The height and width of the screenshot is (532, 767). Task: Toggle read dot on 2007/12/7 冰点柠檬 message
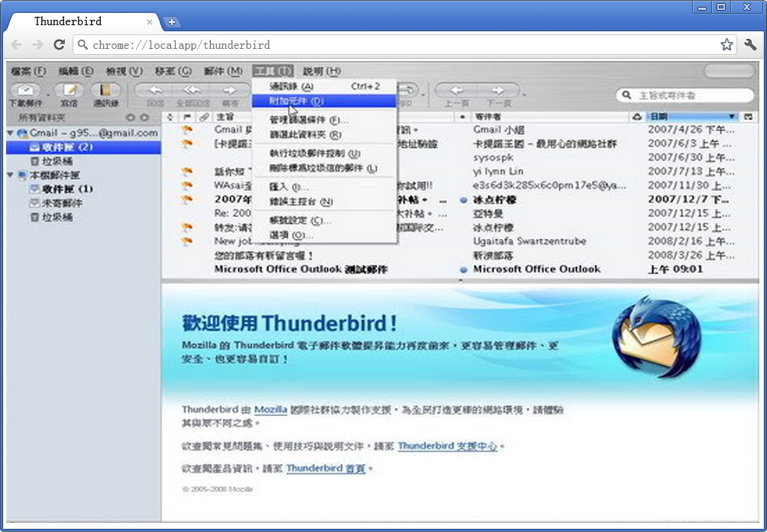(464, 200)
